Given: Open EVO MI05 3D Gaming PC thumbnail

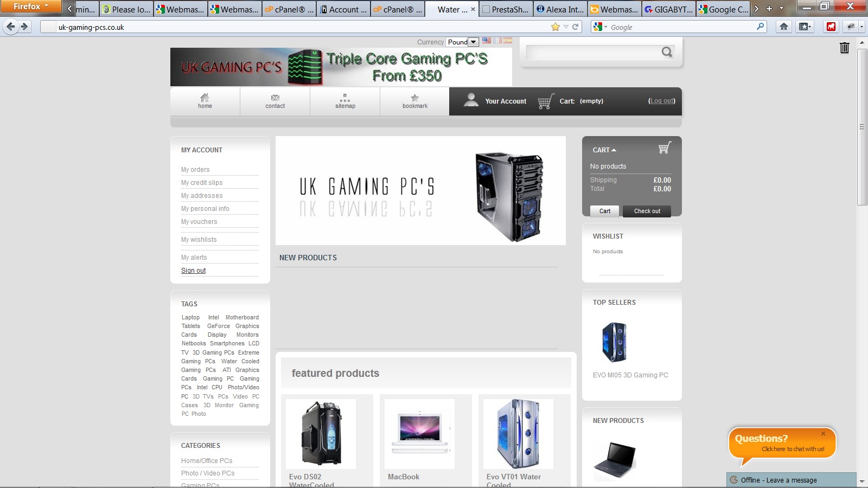Looking at the screenshot, I should click(615, 342).
